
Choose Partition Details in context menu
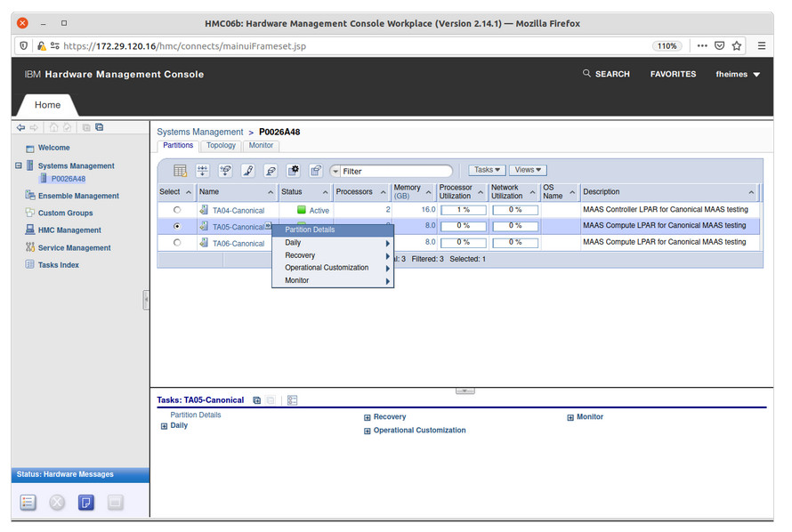coord(310,230)
